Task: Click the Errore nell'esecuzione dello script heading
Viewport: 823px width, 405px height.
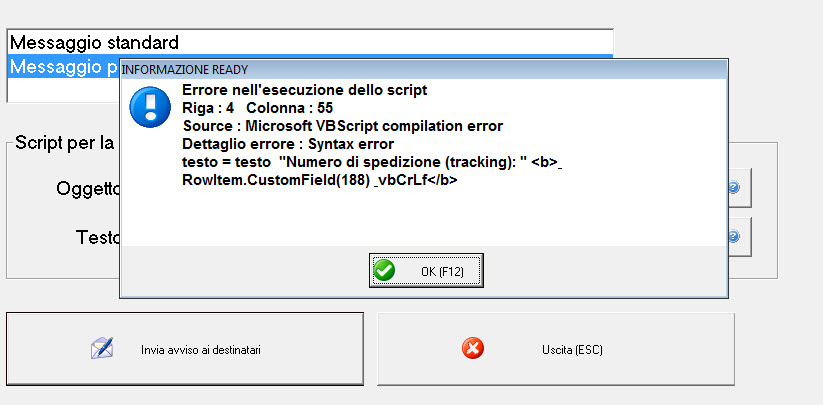Action: tap(304, 90)
